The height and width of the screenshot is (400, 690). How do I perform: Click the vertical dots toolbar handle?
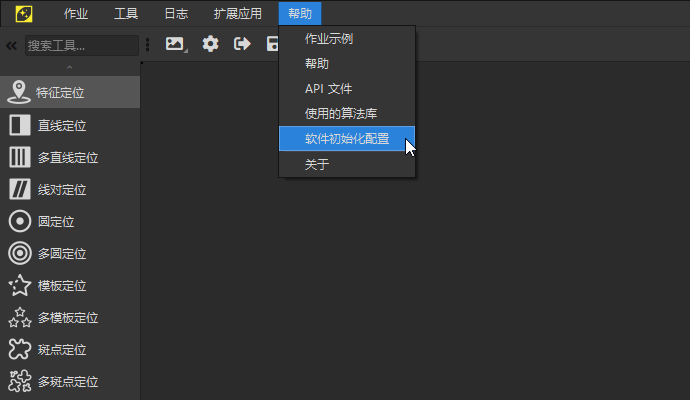(x=148, y=45)
